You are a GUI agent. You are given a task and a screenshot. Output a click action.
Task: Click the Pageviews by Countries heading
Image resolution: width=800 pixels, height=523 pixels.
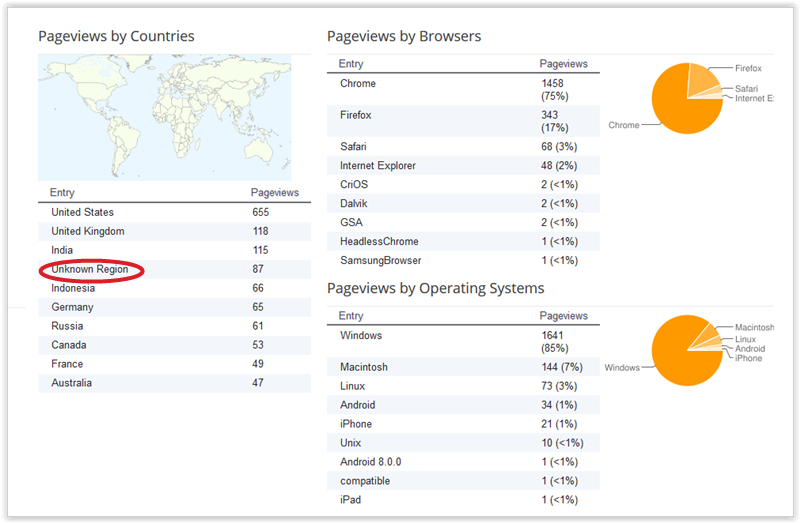pos(116,36)
